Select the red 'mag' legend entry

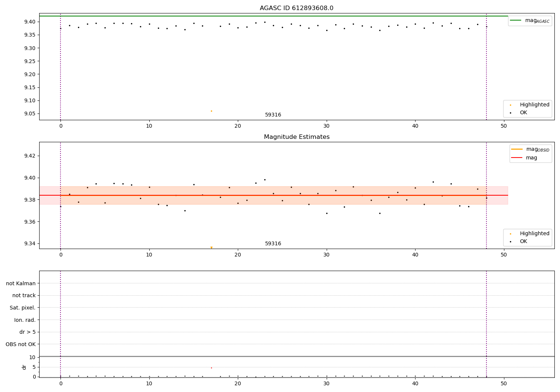[525, 158]
